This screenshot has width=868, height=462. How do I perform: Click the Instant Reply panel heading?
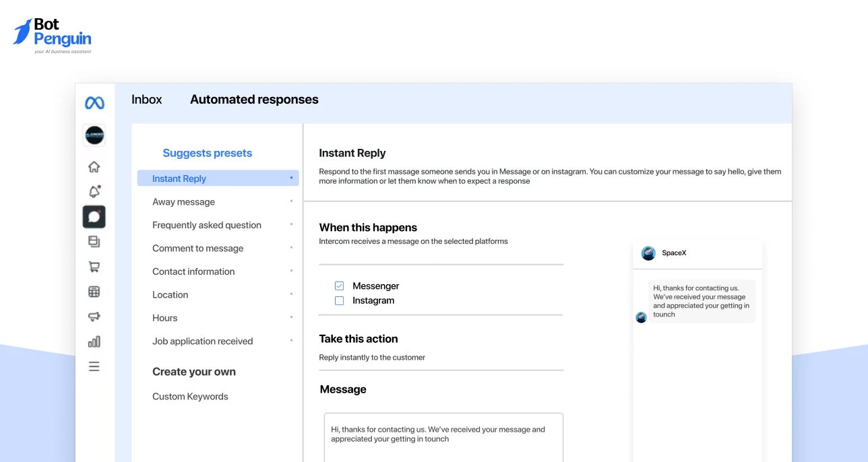click(352, 153)
